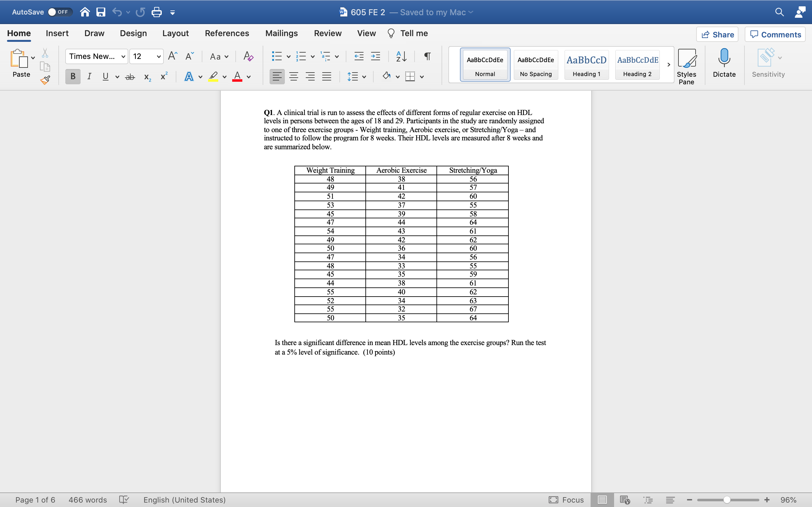The height and width of the screenshot is (507, 812).
Task: Expand the styles gallery arrow
Action: [x=668, y=65]
